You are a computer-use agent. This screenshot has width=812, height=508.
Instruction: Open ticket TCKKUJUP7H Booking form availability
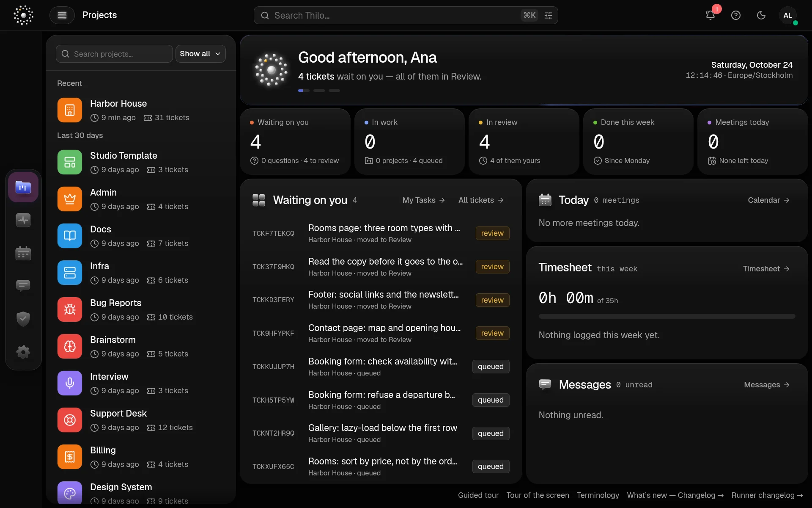point(381,367)
